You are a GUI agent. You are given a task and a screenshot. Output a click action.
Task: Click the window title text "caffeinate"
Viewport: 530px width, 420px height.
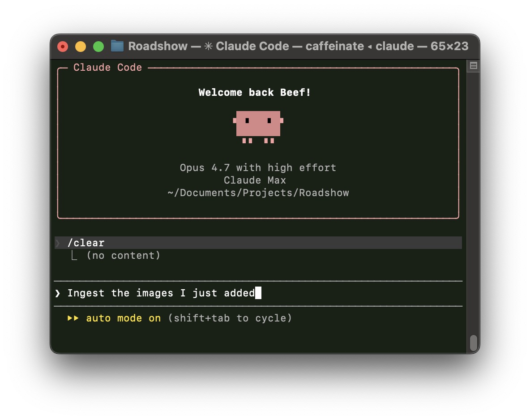click(335, 46)
